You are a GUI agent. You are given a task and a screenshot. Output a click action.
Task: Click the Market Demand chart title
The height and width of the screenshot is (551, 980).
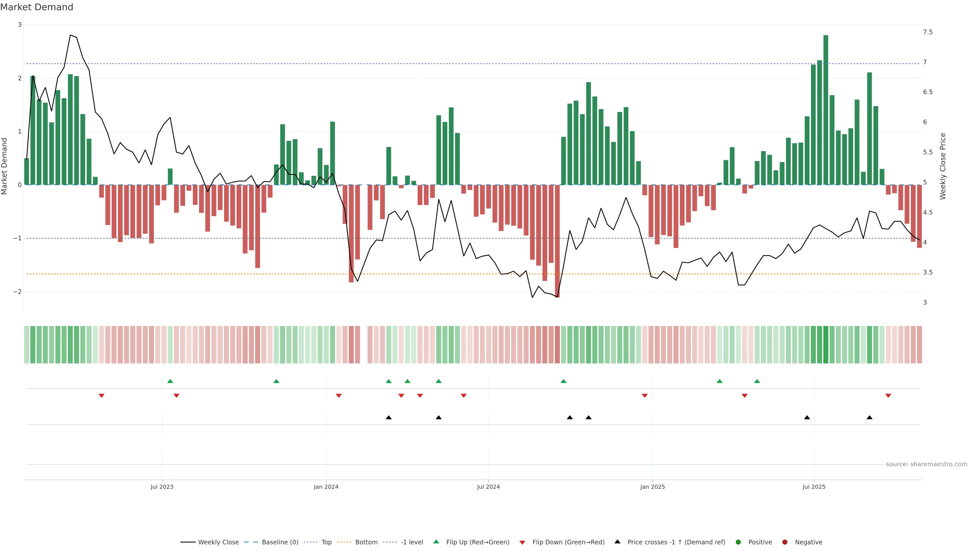coord(36,7)
